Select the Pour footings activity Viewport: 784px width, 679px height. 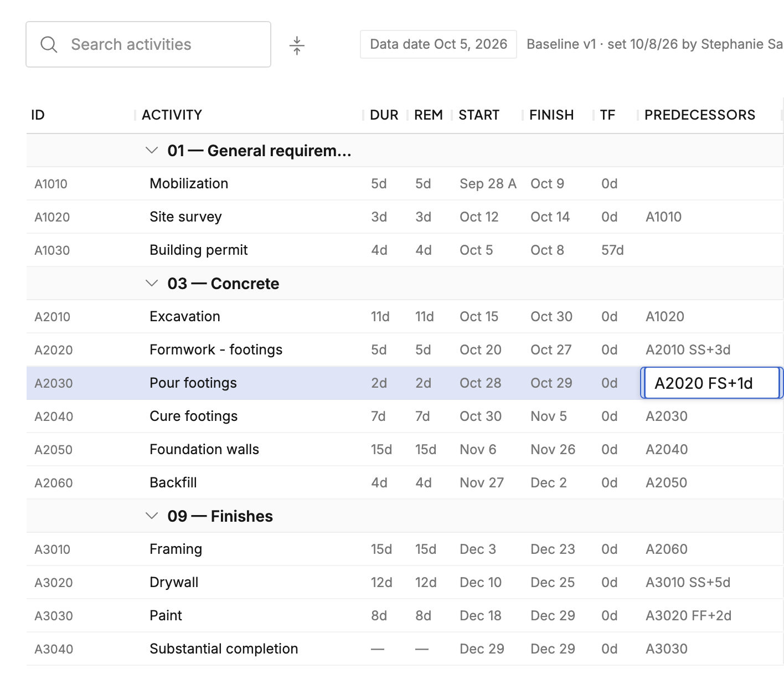point(193,383)
